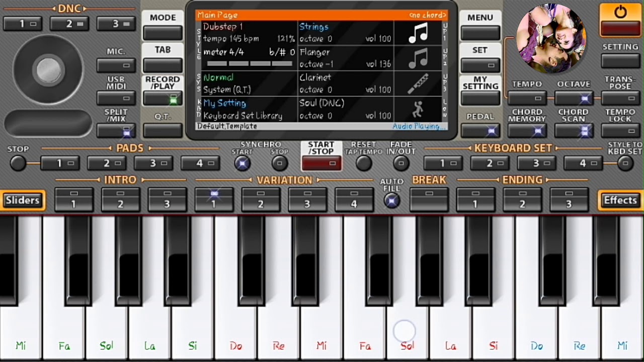Toggle Fade In/Out round button
This screenshot has height=362, width=644.
tap(401, 163)
